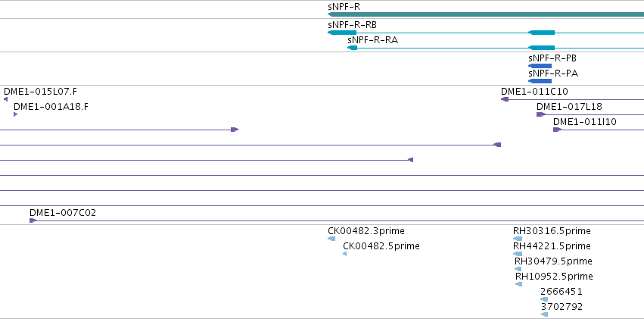The image size is (644, 319).
Task: Click the RH30316.5prime EST label
Action: 552,231
